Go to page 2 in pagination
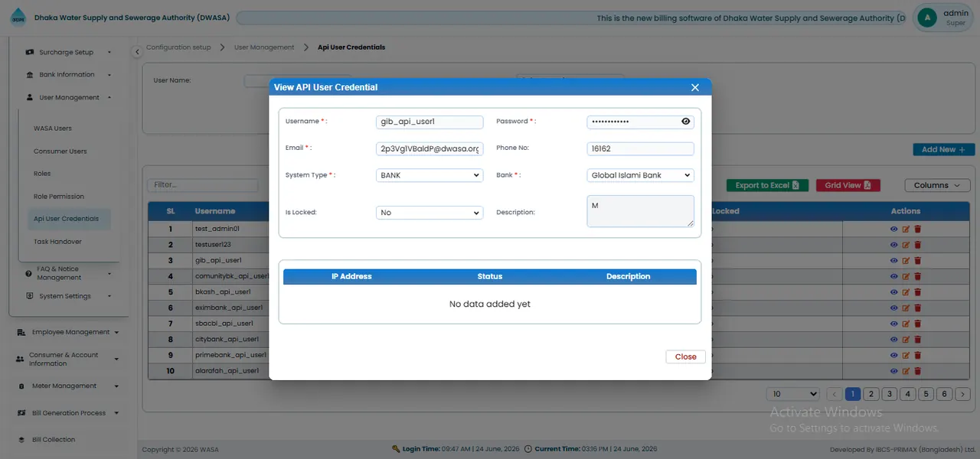Viewport: 980px width, 459px height. 871,394
